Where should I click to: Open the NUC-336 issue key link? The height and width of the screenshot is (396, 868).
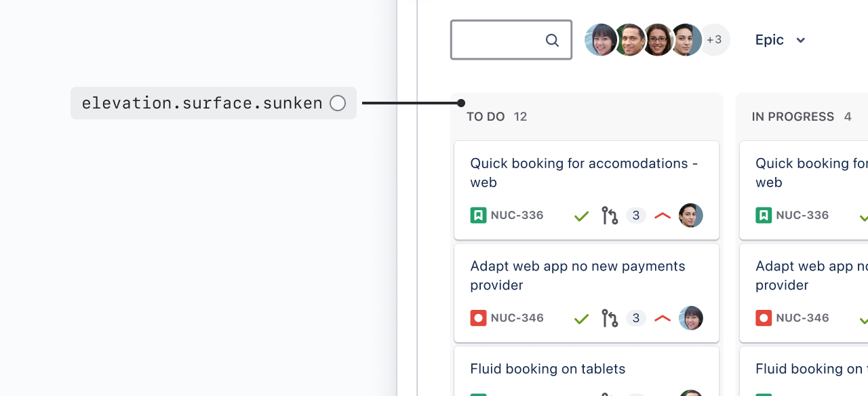pyautogui.click(x=517, y=216)
